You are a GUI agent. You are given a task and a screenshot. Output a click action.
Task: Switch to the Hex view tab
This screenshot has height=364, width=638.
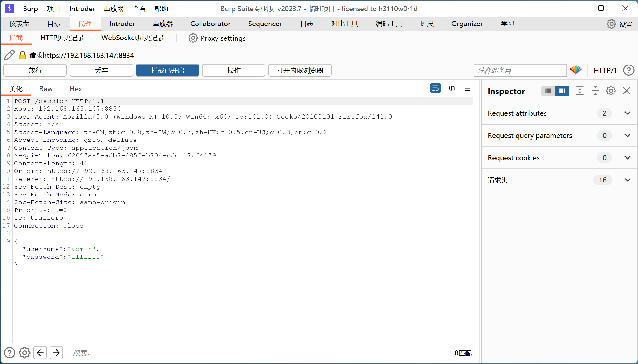pyautogui.click(x=76, y=89)
